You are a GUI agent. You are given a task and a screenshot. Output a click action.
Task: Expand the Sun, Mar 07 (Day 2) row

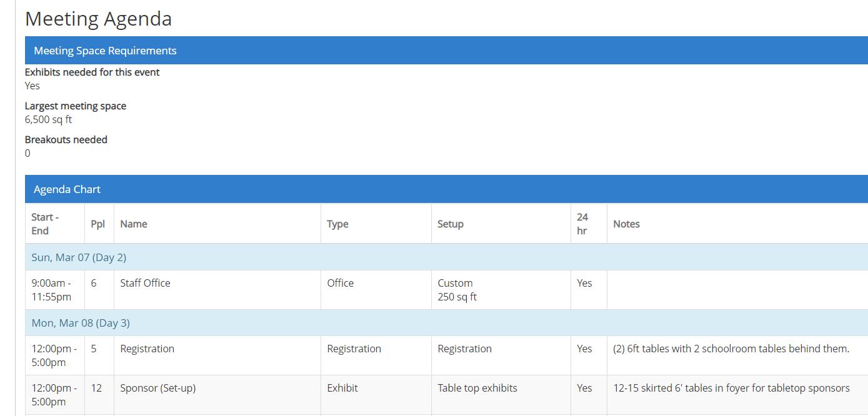79,257
